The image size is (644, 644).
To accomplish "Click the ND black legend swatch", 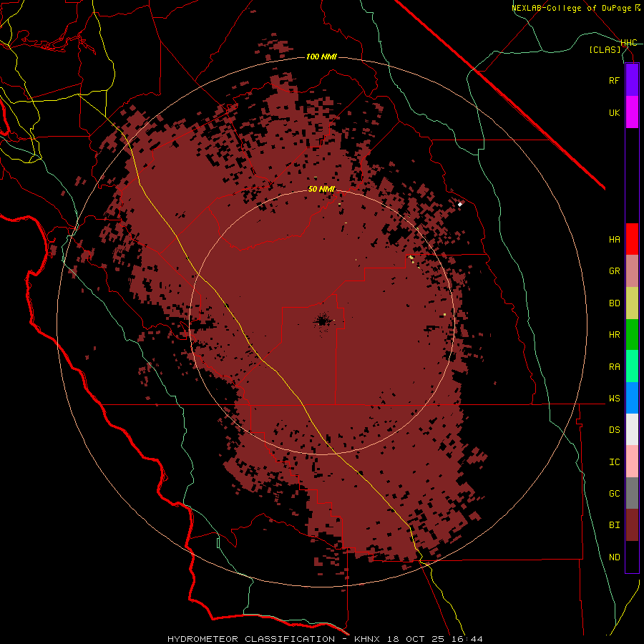I will 632,557.
